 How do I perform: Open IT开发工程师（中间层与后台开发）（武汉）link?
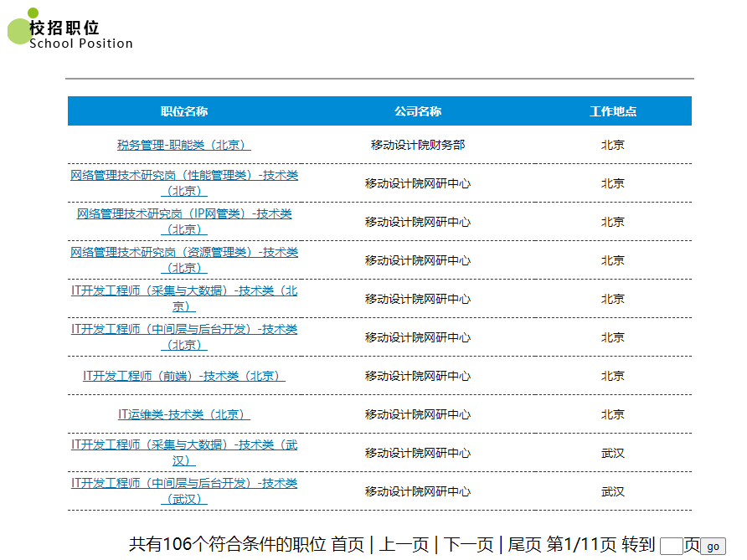[184, 492]
